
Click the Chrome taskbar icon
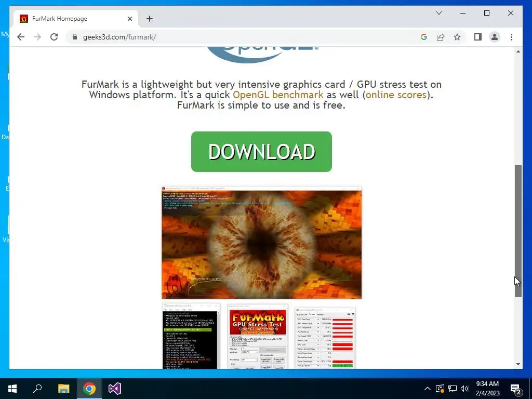tap(89, 389)
